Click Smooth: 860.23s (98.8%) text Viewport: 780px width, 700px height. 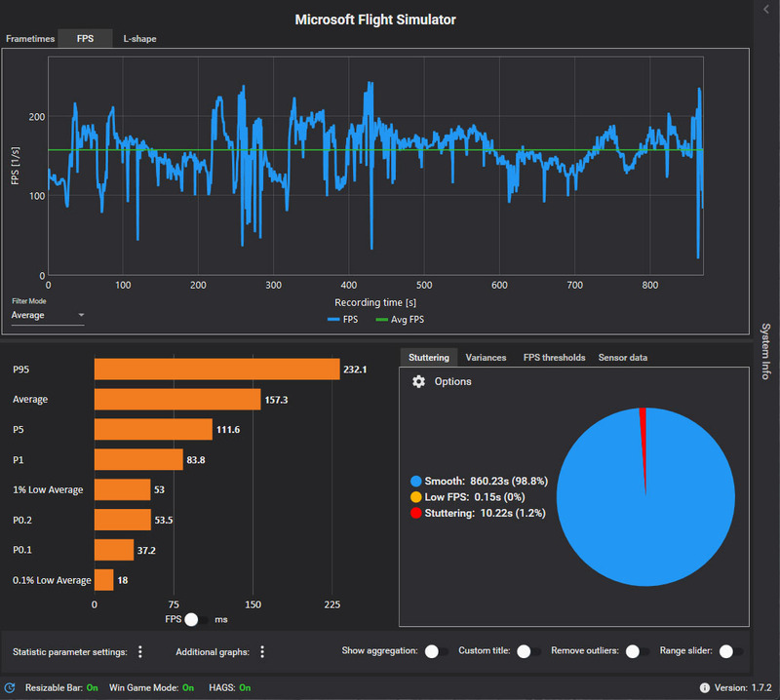[486, 481]
